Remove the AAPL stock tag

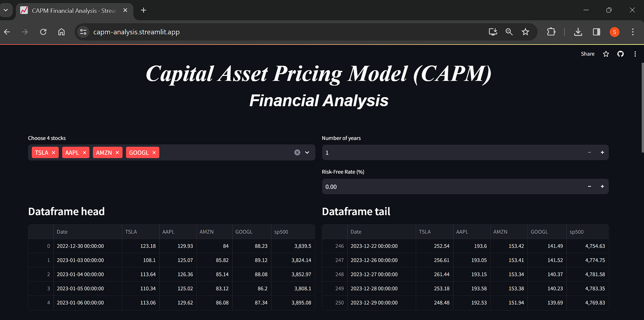tap(84, 153)
